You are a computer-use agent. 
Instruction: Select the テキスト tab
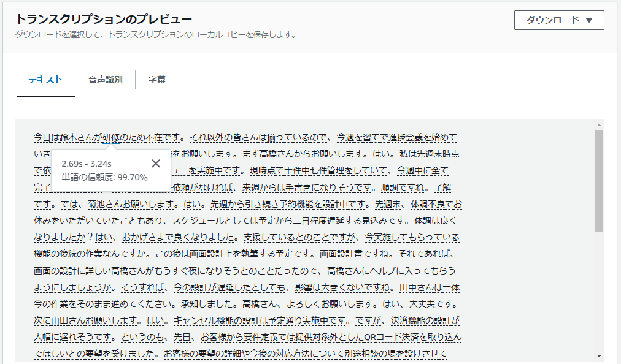click(x=45, y=78)
